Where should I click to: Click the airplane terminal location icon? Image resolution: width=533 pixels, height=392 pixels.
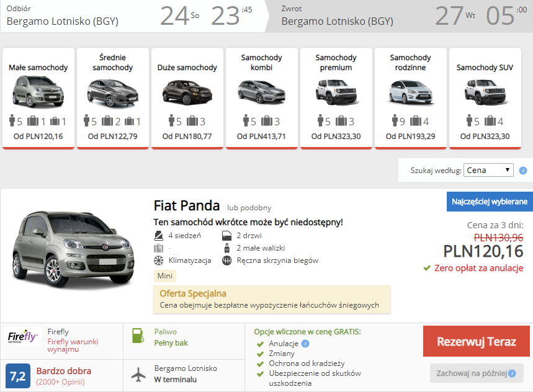pos(138,374)
